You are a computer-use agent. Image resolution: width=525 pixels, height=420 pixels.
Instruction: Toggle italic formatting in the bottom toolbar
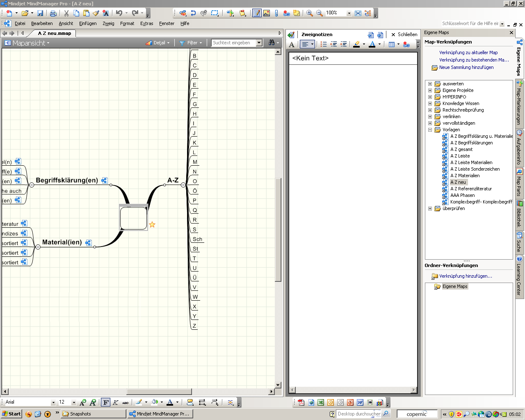pyautogui.click(x=116, y=402)
